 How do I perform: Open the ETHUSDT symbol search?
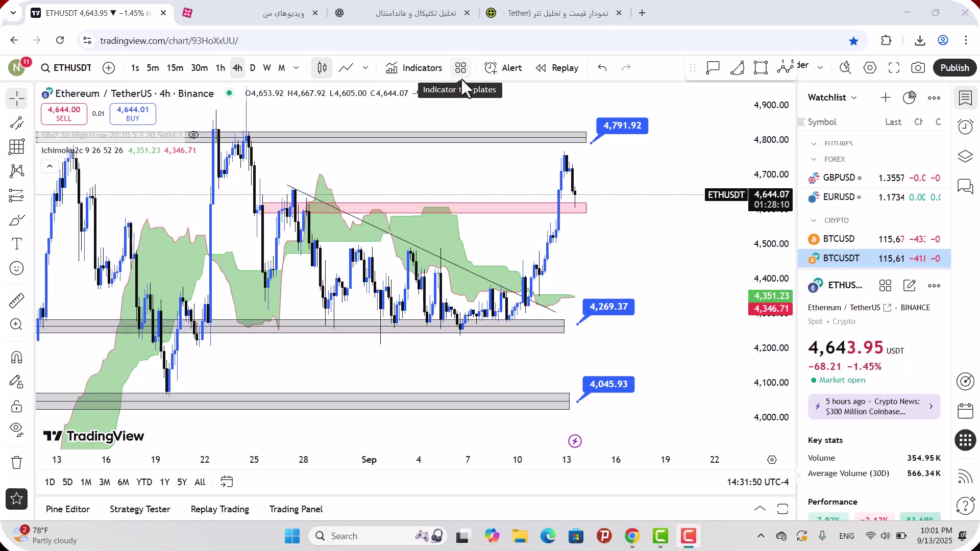pyautogui.click(x=66, y=68)
